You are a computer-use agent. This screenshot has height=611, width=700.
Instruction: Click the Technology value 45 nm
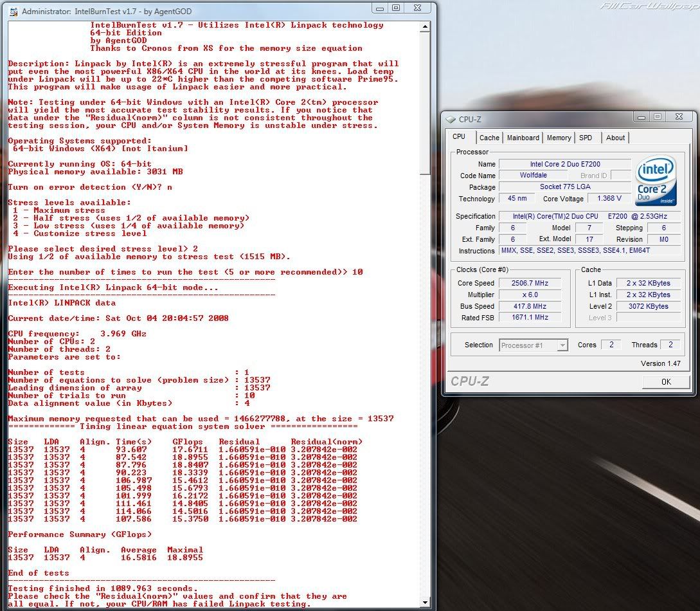pos(517,198)
